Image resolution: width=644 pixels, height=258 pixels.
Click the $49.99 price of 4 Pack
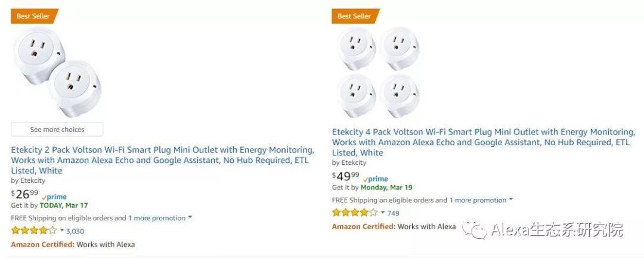[x=346, y=176]
